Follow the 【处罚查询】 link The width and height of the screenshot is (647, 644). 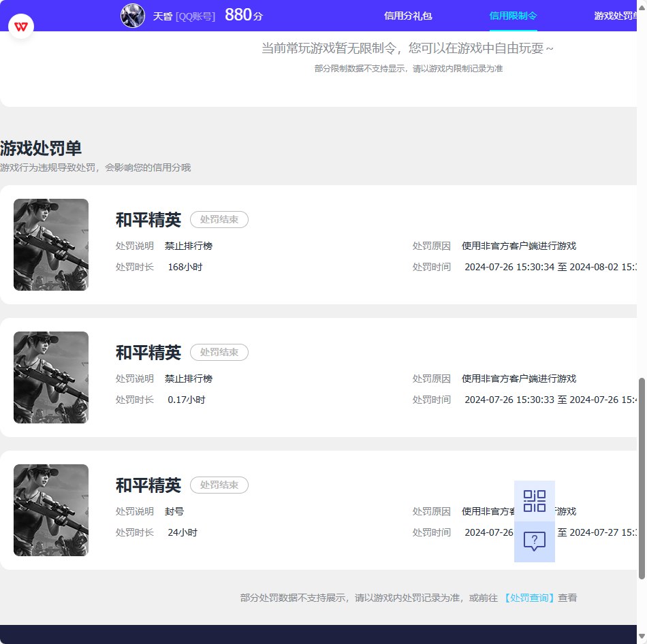click(x=528, y=598)
